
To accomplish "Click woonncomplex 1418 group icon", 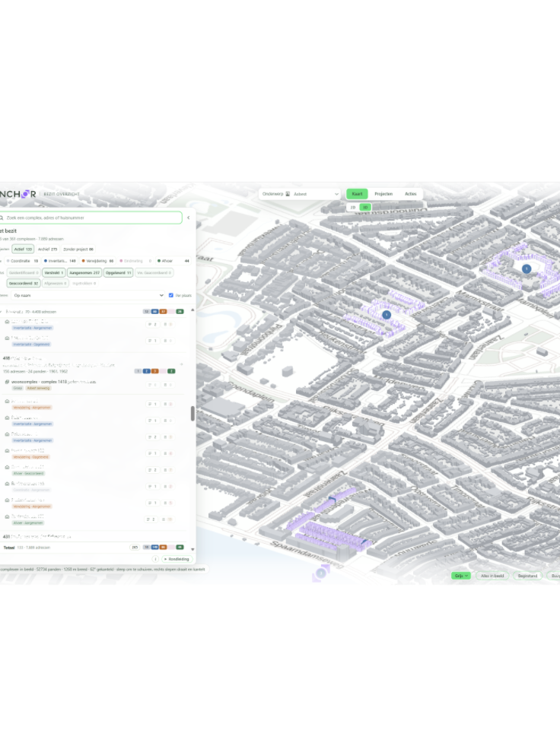I will coord(7,382).
